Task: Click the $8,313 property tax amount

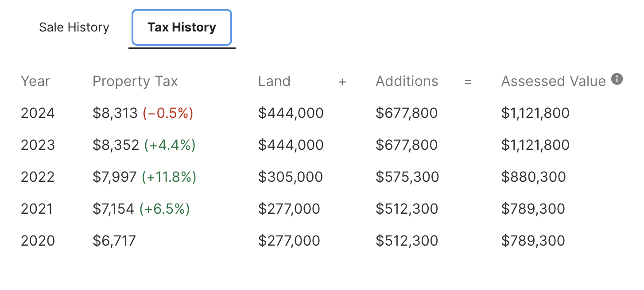Action: (x=115, y=114)
